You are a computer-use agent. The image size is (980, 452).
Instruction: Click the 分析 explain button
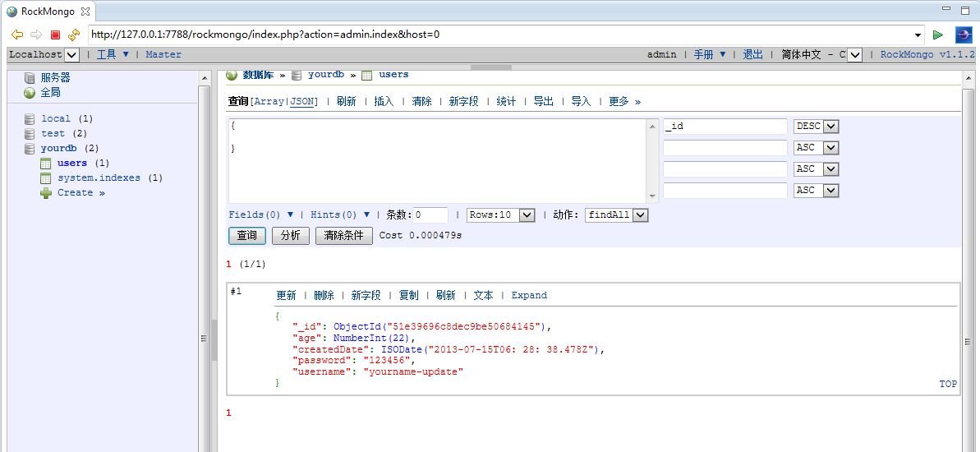[x=291, y=236]
